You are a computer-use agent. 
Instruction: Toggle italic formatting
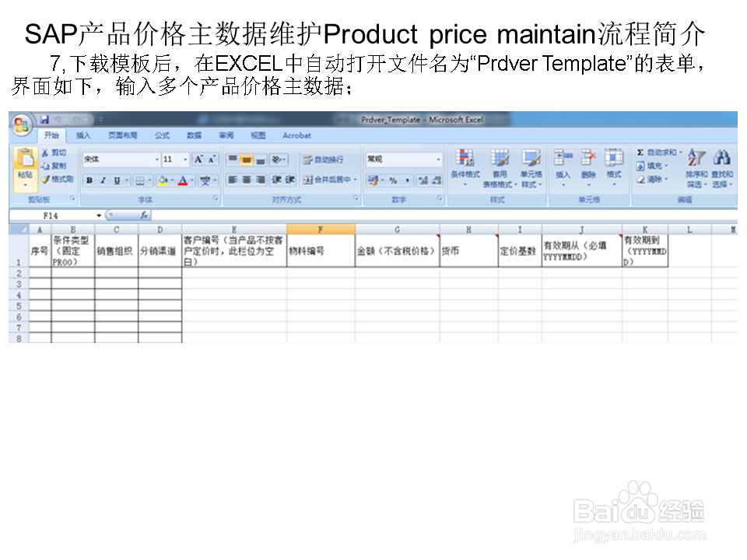tap(103, 180)
